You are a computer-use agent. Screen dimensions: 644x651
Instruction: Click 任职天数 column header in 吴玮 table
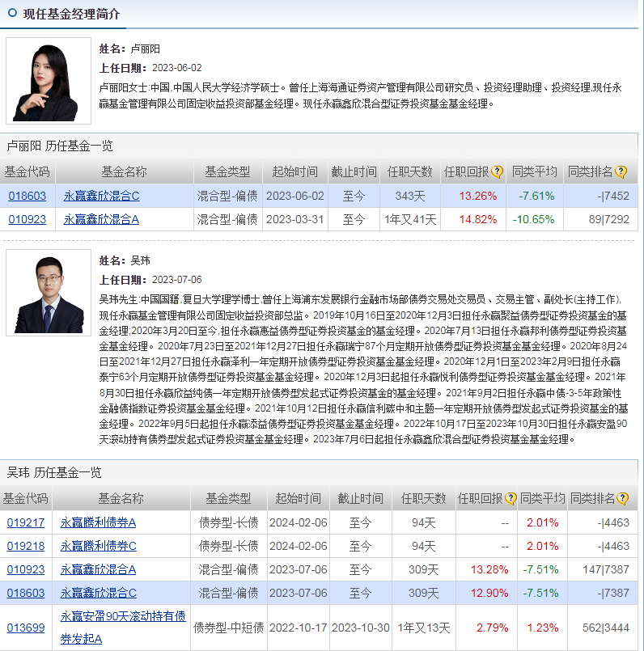pos(423,498)
